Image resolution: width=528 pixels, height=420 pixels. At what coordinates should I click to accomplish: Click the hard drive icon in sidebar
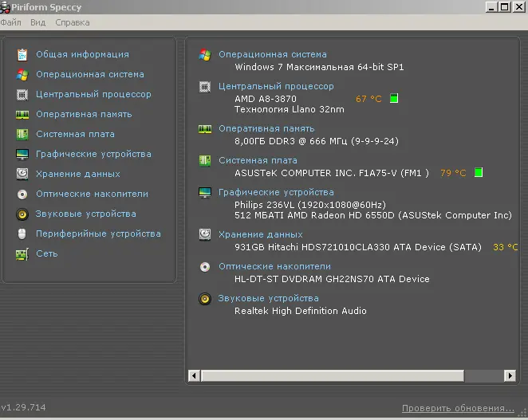[x=22, y=174]
